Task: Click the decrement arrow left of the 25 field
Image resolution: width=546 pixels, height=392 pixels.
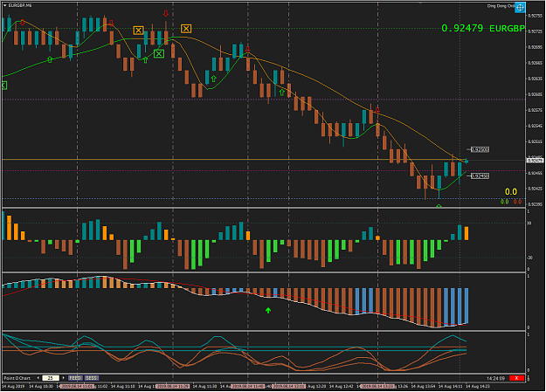Action: click(x=38, y=378)
